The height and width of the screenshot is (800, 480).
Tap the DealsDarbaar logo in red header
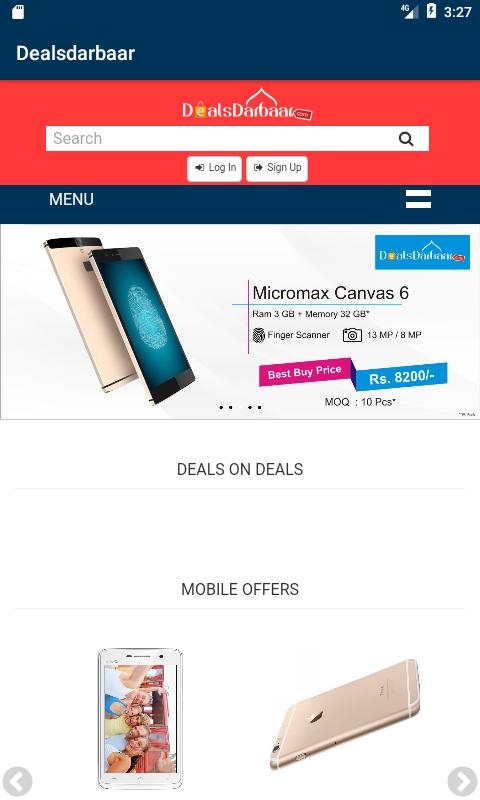click(247, 104)
